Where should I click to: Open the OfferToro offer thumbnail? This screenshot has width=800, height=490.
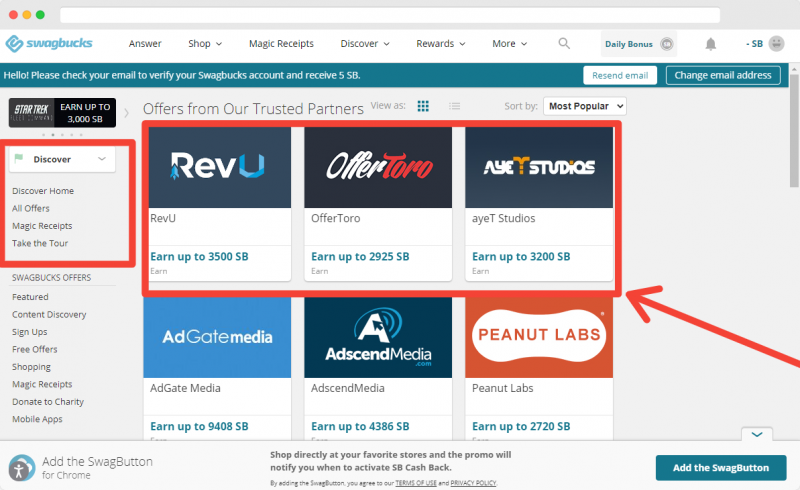378,167
